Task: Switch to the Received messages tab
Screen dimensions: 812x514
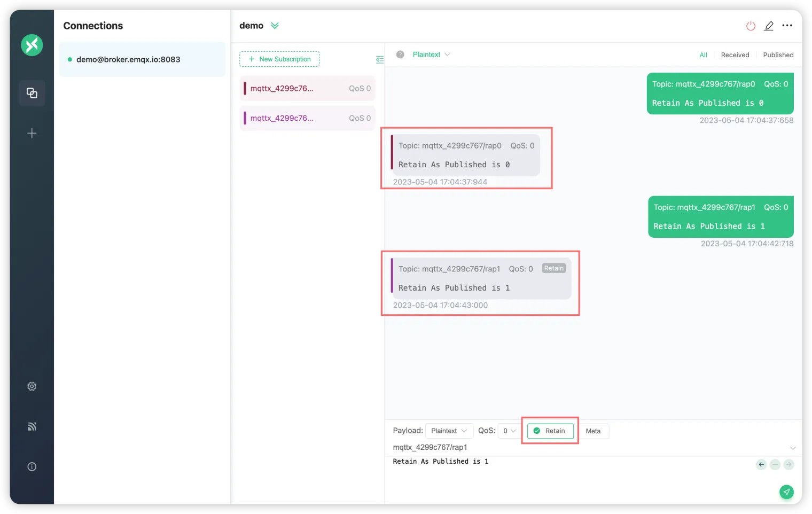Action: pos(735,54)
